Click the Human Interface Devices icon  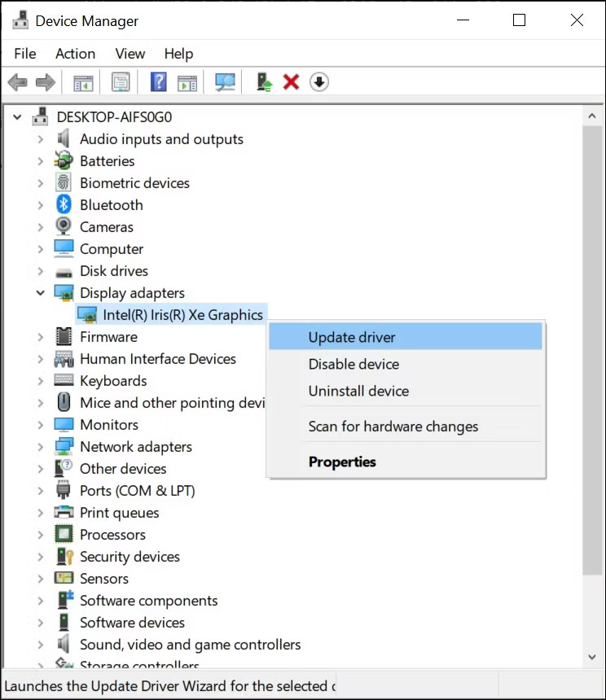[x=64, y=359]
